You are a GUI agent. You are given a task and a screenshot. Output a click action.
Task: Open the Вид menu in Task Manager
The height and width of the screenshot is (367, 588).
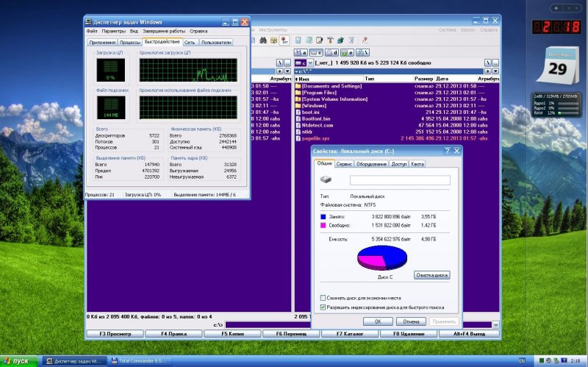(x=134, y=31)
